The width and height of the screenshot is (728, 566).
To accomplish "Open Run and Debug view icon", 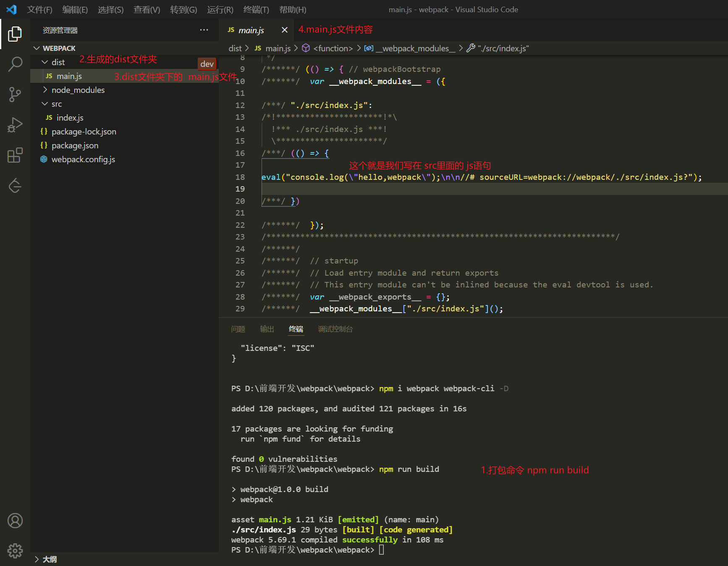I will 15,125.
